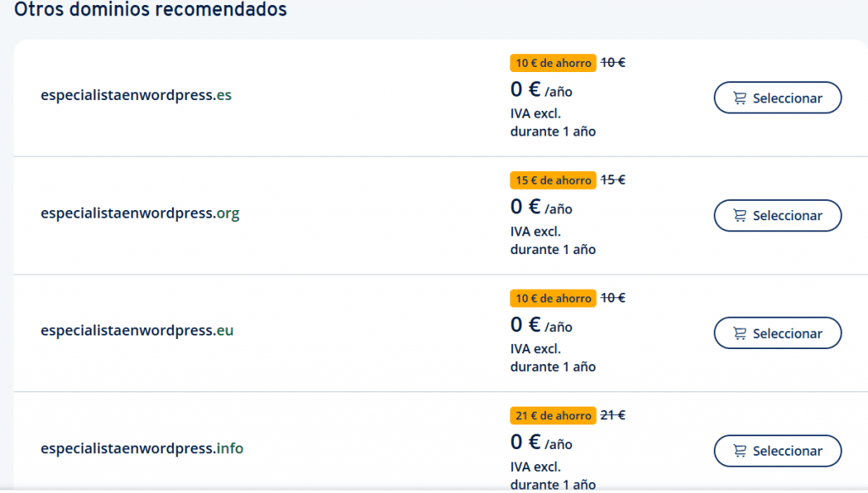Click the struck-through 21 € original price
This screenshot has width=868, height=493.
pyautogui.click(x=613, y=415)
